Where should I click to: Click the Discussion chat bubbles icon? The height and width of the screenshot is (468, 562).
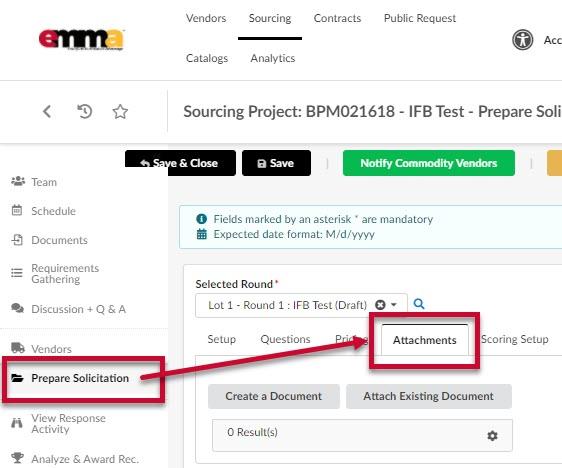18,308
